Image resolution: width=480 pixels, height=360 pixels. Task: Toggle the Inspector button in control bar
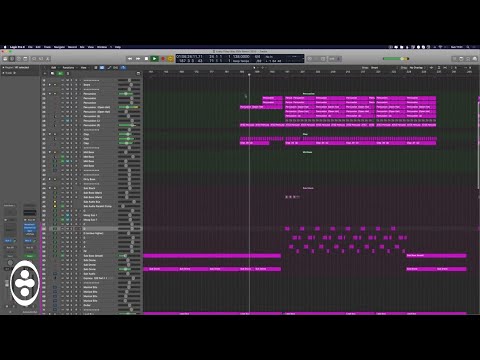[12, 59]
